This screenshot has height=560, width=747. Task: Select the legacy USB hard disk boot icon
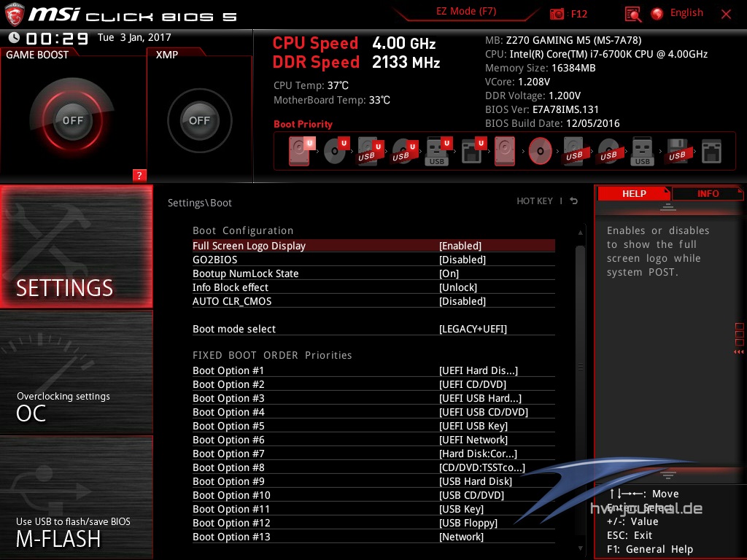click(574, 152)
